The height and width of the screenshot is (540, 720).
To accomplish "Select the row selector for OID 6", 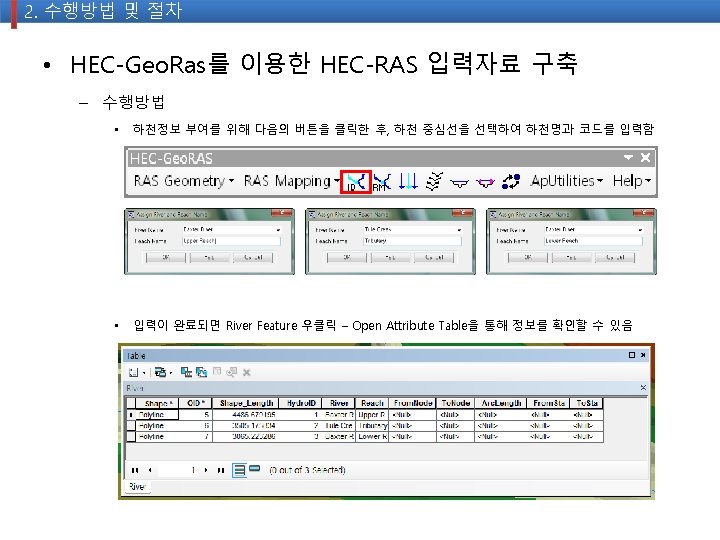I will [131, 426].
